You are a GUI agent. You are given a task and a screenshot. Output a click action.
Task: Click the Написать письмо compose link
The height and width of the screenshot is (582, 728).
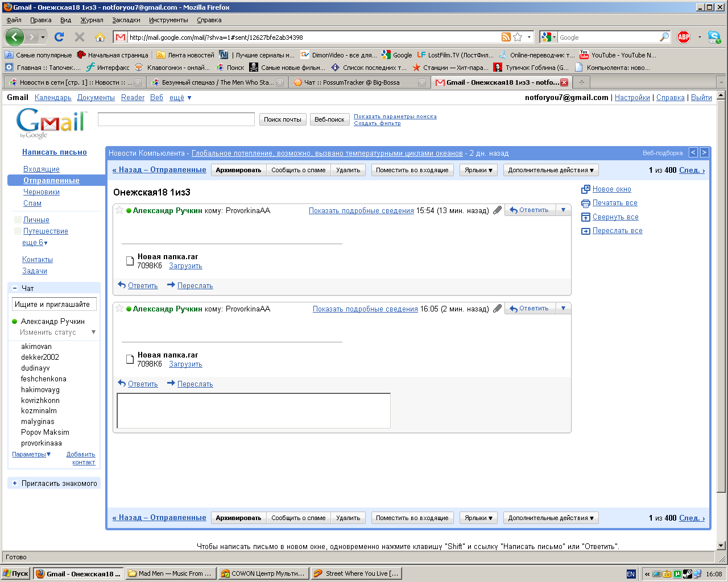[55, 152]
